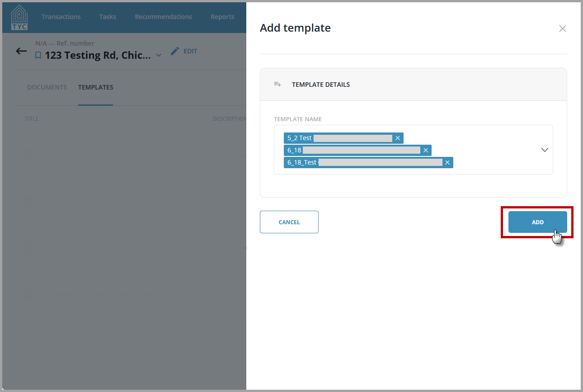Screen dimensions: 583x392
Task: Close the Add template panel
Action: [x=562, y=28]
